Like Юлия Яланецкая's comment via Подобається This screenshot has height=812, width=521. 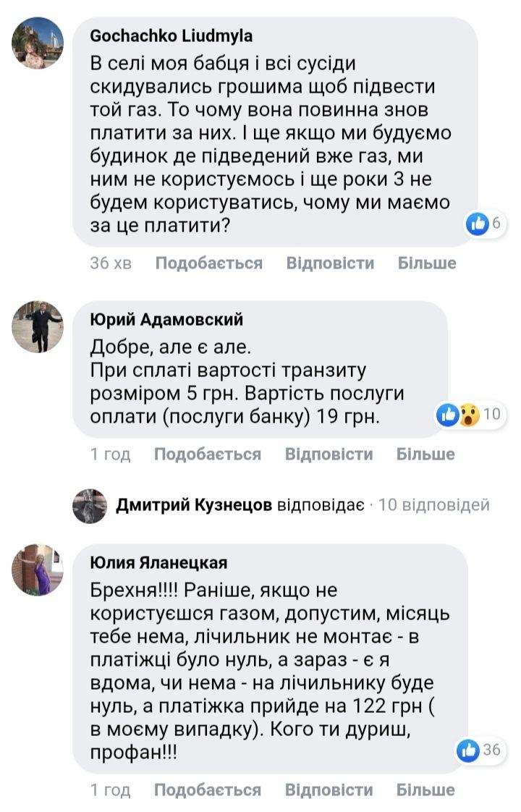pos(207,790)
